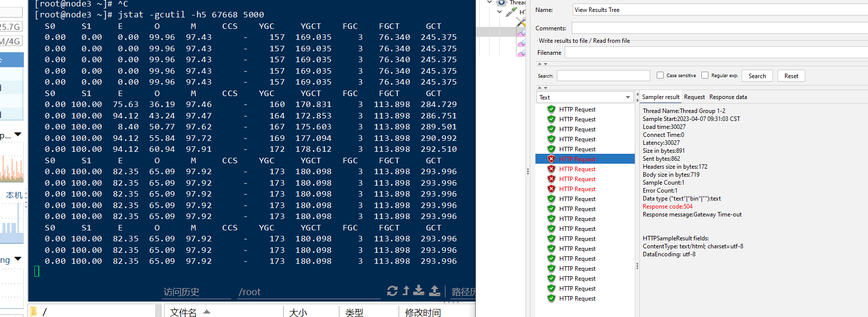The width and height of the screenshot is (868, 317).
Task: Click the 'Size in bytes:891' line
Action: point(663,151)
